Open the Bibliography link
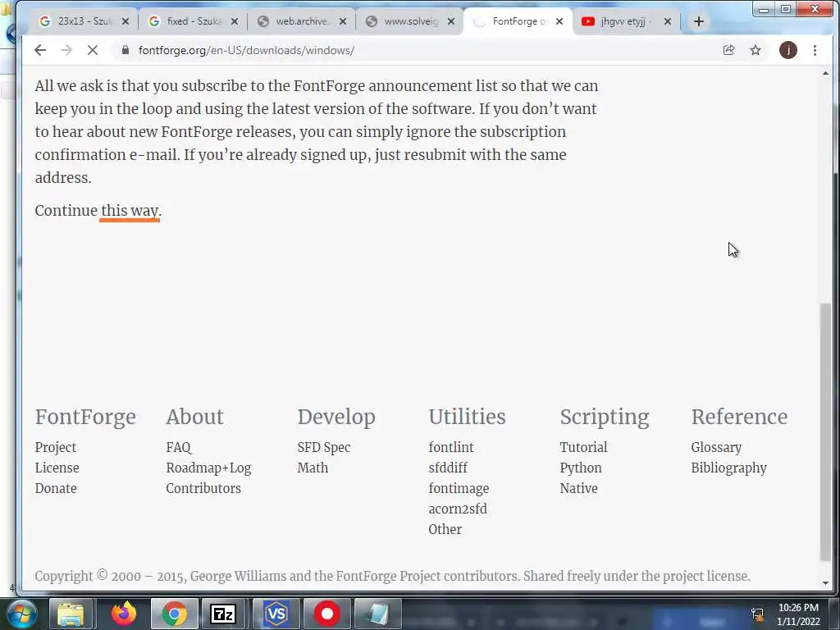 tap(728, 468)
